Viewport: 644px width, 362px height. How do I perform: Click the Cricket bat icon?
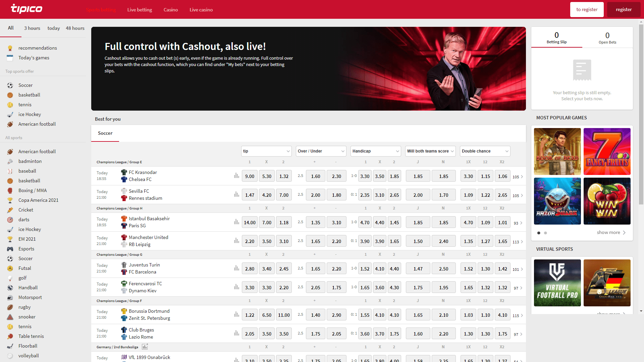pos(10,210)
